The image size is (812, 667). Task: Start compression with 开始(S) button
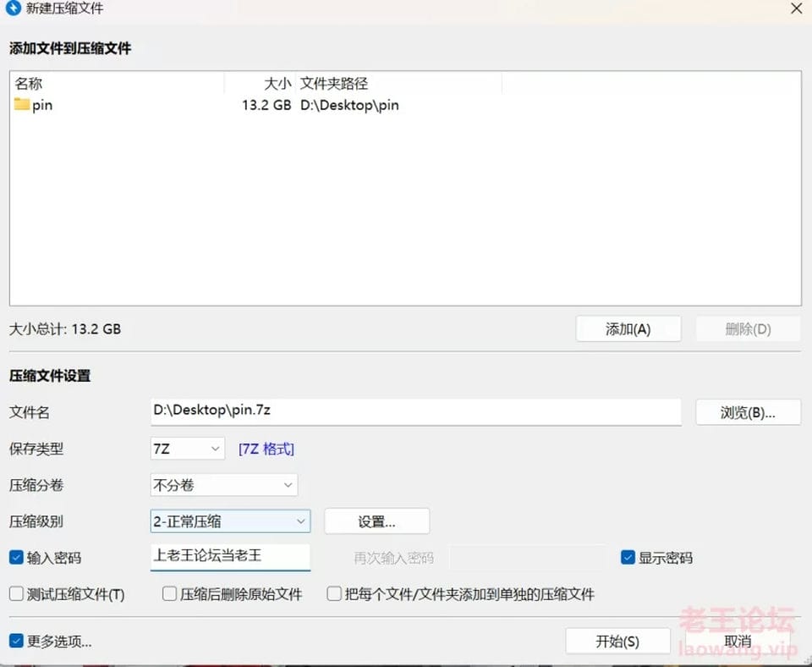[617, 641]
